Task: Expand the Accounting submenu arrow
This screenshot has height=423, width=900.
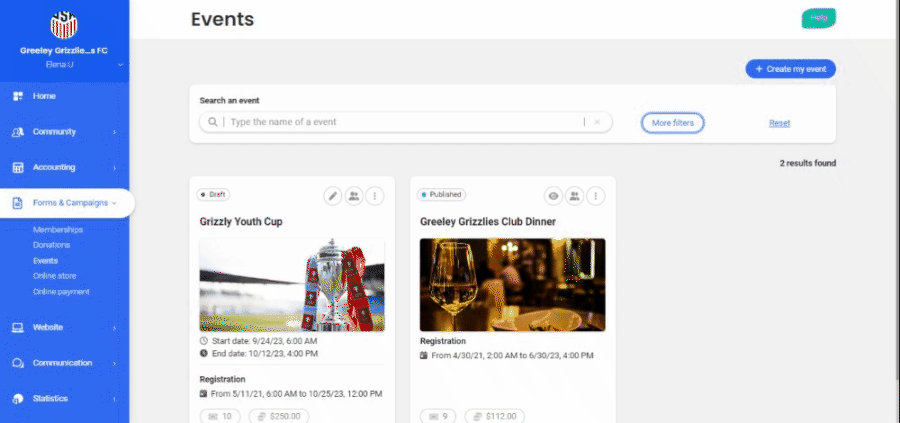Action: coord(114,168)
